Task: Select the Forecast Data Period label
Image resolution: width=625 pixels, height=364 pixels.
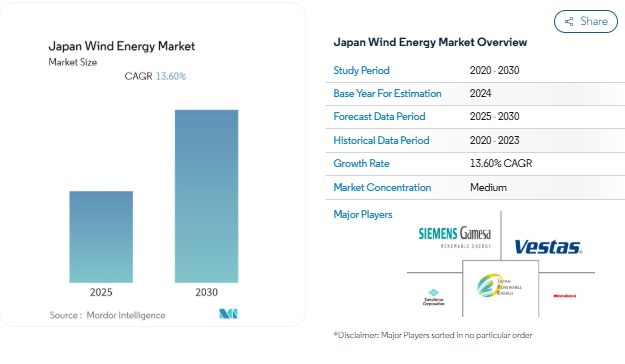Action: (379, 116)
